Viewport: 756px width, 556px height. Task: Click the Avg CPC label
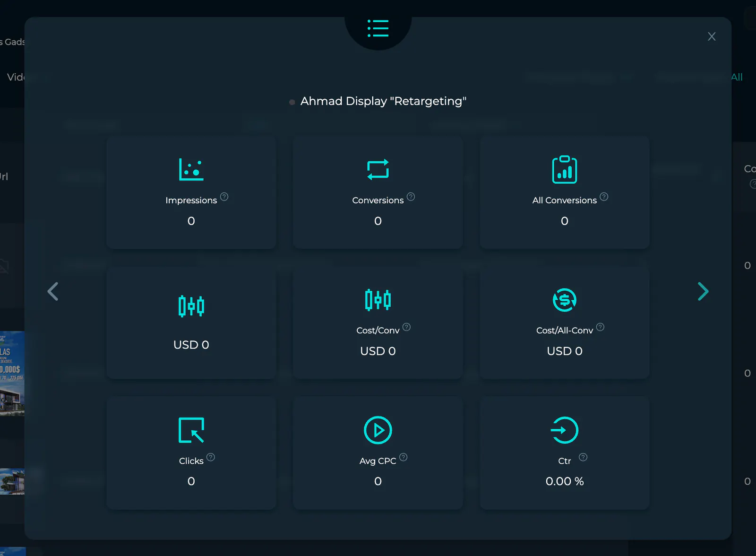378,461
